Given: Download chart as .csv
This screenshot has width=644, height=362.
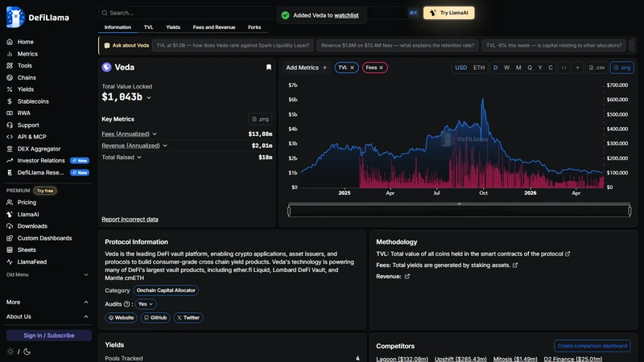Looking at the screenshot, I should (x=597, y=68).
